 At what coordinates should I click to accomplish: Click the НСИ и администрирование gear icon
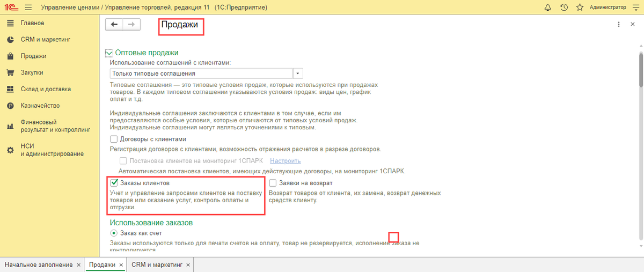(10, 150)
